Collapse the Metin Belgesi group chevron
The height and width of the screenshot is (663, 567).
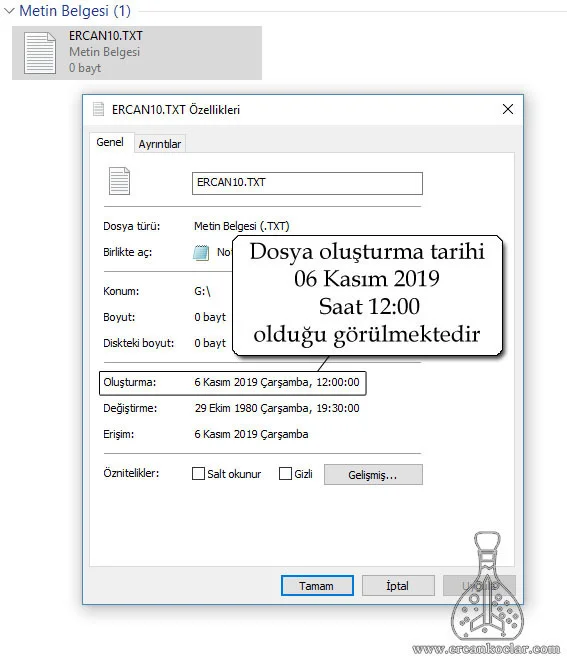(x=9, y=11)
